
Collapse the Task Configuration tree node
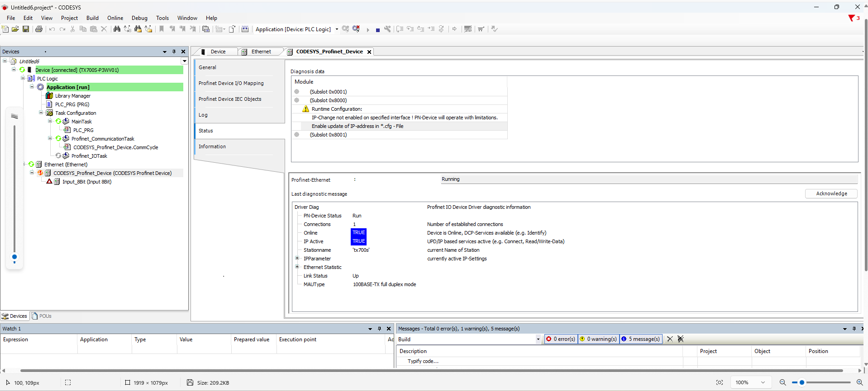coord(41,113)
